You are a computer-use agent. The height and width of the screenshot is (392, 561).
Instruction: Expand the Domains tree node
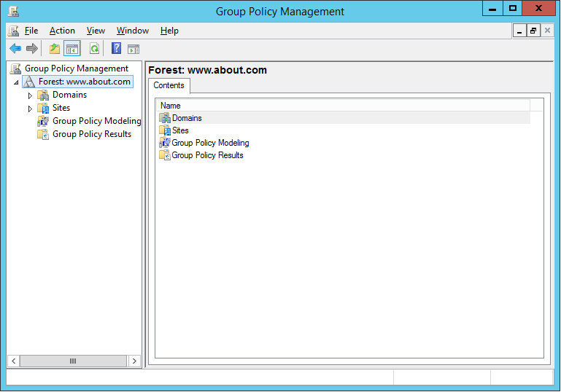pyautogui.click(x=30, y=95)
